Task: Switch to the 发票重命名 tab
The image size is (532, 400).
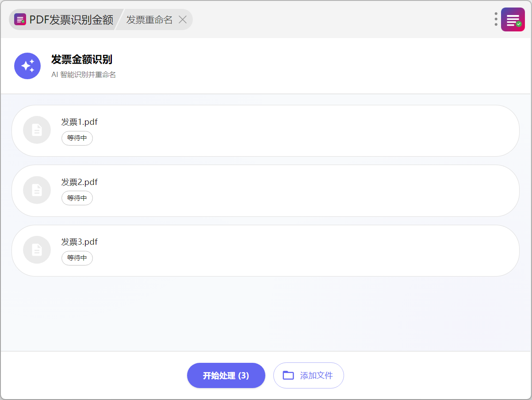Action: pos(149,19)
